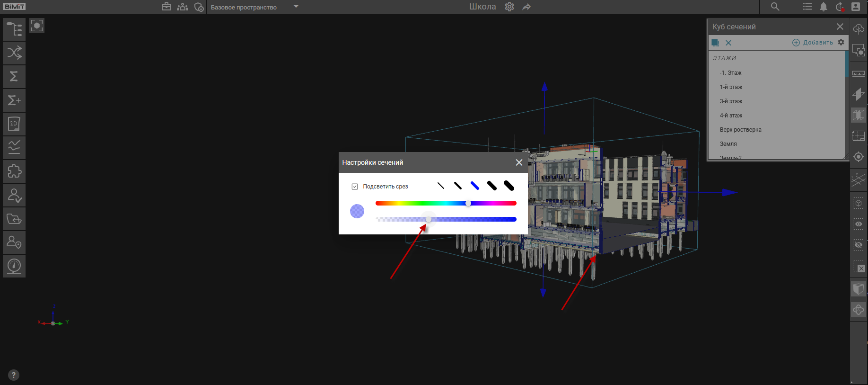Open notifications bell icon

pyautogui.click(x=824, y=7)
